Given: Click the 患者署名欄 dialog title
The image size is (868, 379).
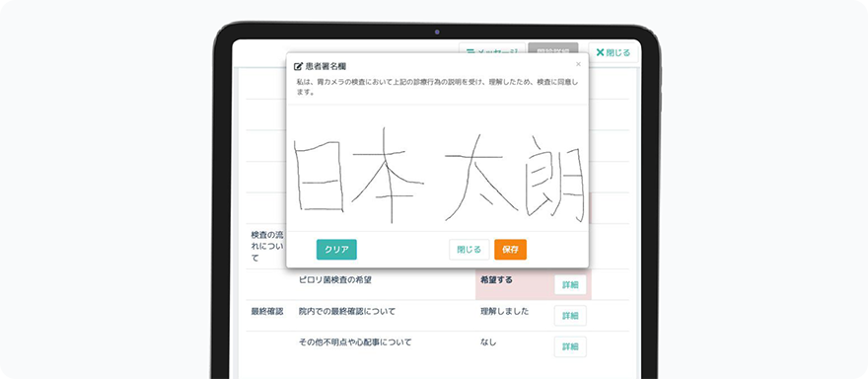Looking at the screenshot, I should (325, 66).
